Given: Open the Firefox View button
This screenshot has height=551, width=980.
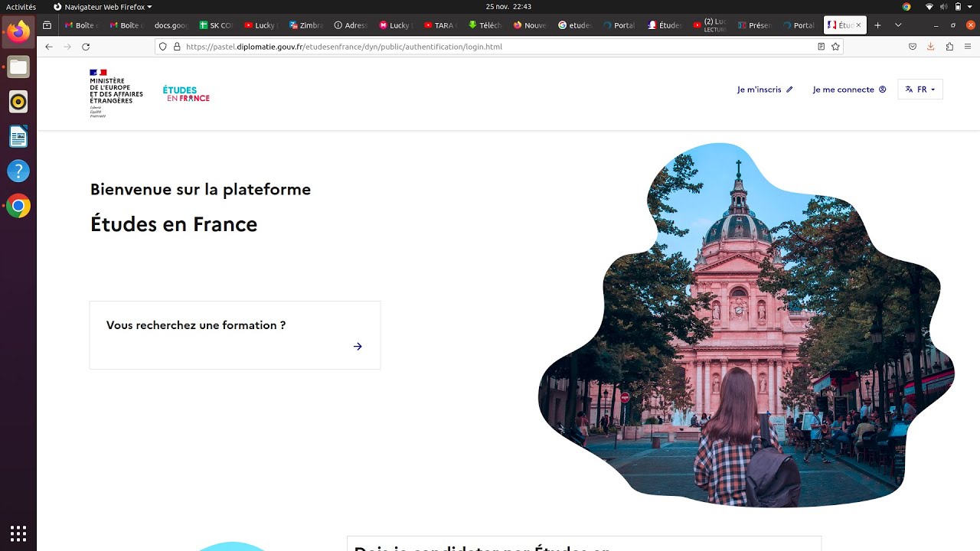Looking at the screenshot, I should 47,25.
